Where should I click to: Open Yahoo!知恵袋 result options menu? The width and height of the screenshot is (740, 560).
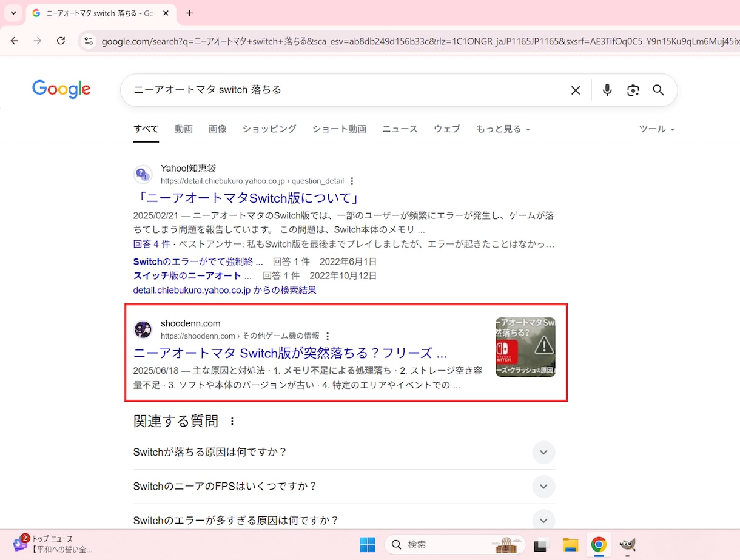click(x=352, y=181)
